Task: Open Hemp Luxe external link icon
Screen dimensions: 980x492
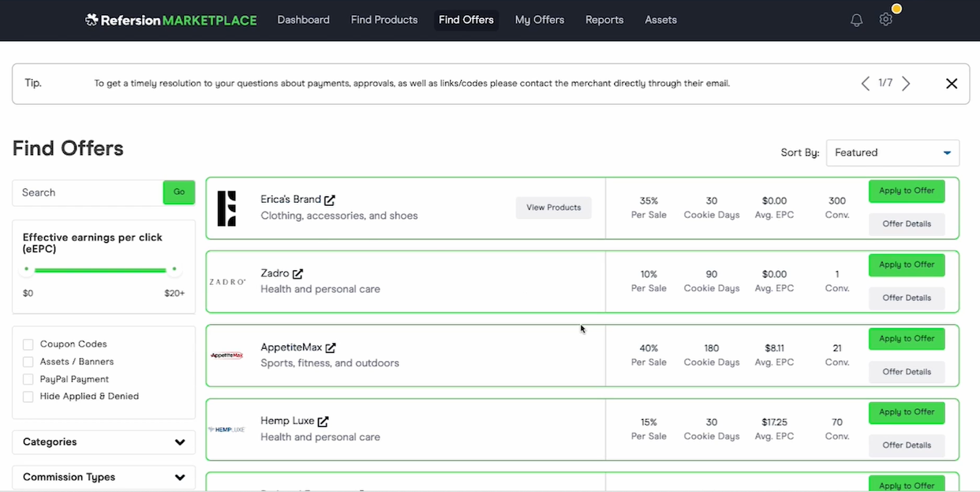Action: pos(323,422)
